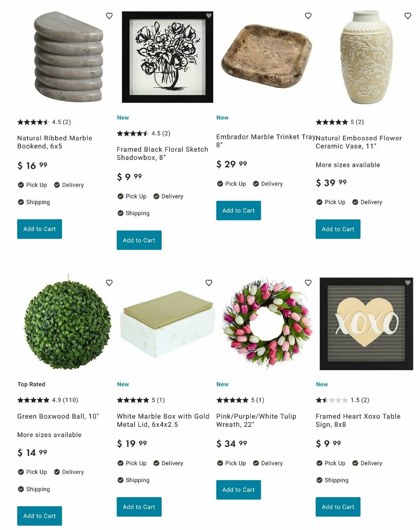This screenshot has height=530, width=420.
Task: Favorite the Natural Ribbed Marble Bookend heart
Action: (x=109, y=16)
